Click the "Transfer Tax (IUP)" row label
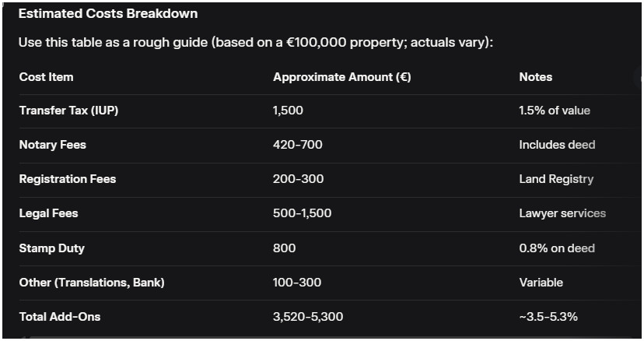Screen dimensions: 644x341 coord(68,111)
